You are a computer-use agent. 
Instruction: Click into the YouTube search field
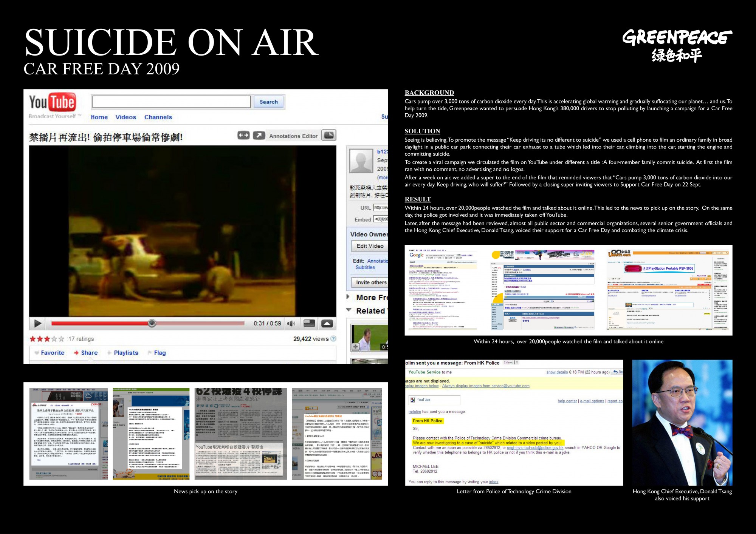[171, 102]
